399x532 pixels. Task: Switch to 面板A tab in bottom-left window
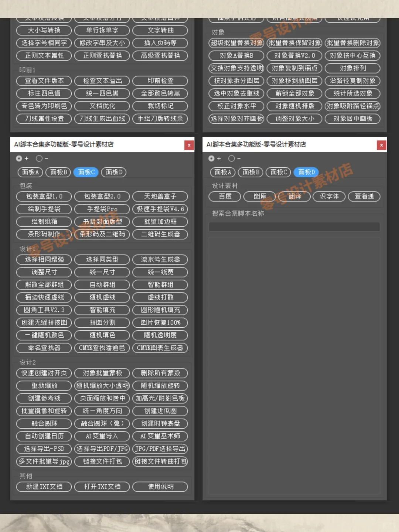[x=30, y=172]
